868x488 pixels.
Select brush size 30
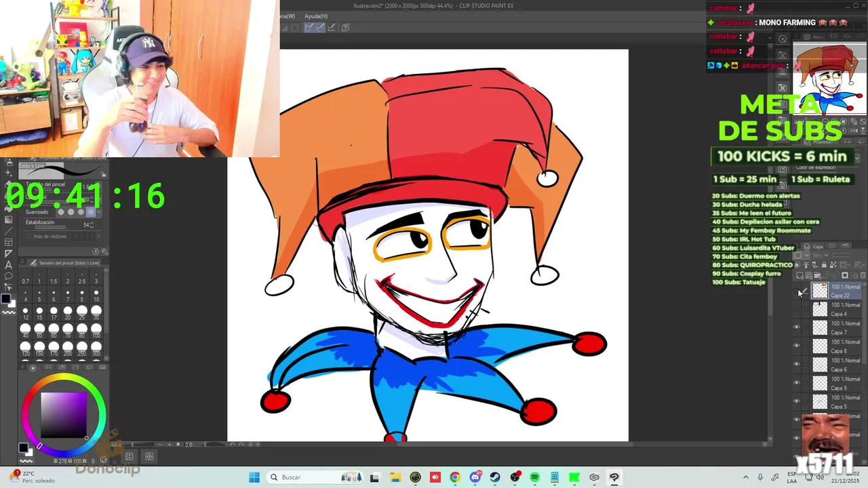[96, 314]
